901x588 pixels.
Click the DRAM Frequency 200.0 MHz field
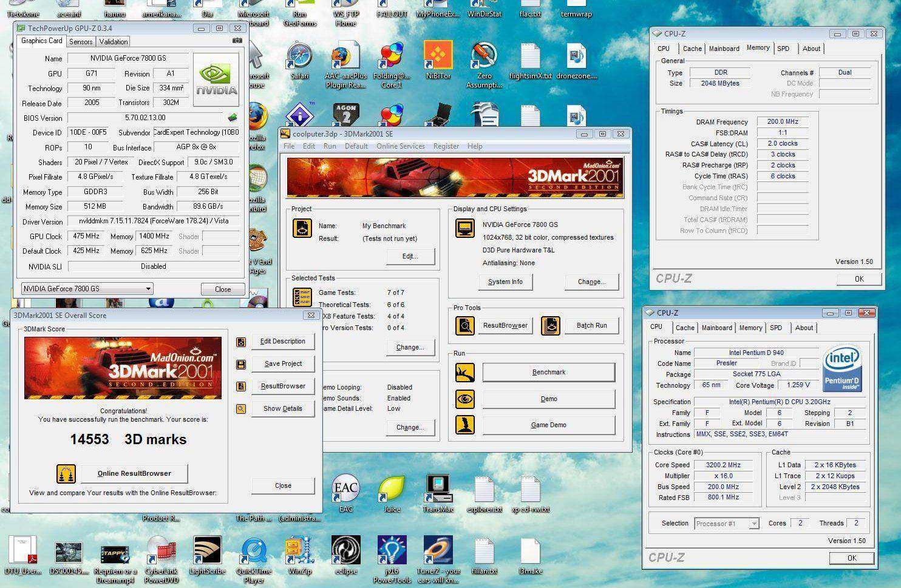783,121
